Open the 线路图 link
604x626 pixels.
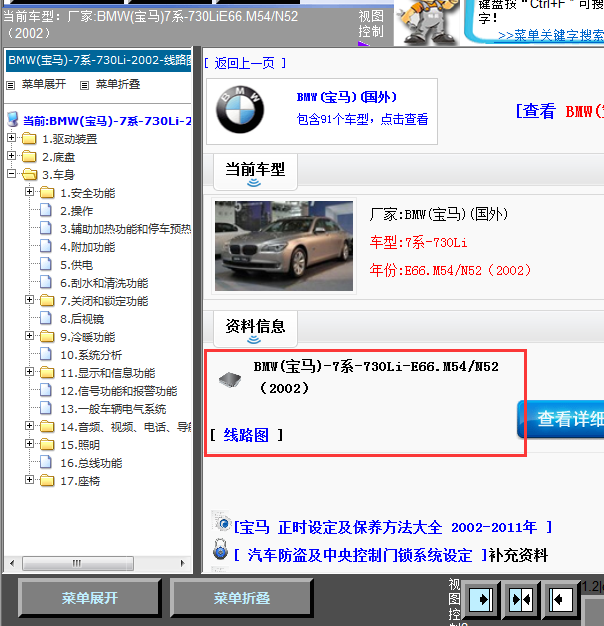246,435
